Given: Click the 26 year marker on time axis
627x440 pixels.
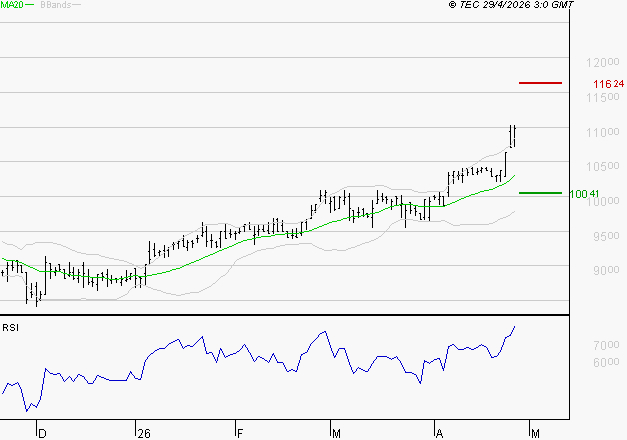Looking at the screenshot, I should 144,434.
